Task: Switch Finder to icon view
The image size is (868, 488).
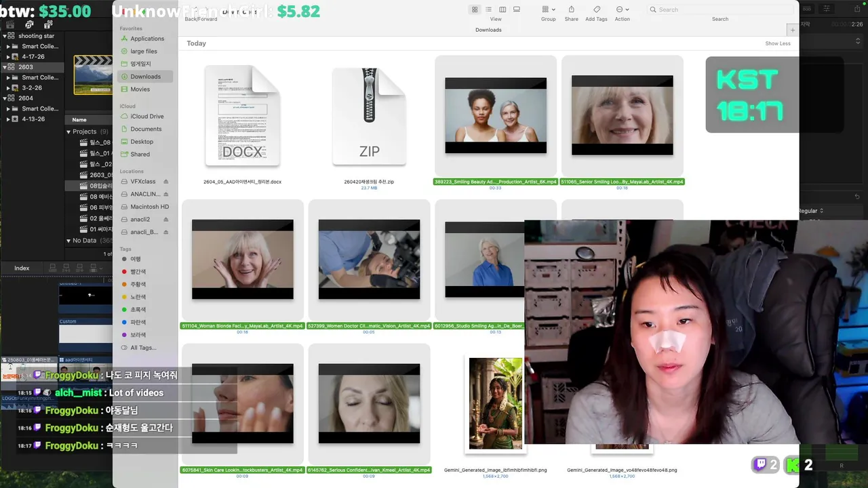Action: click(475, 9)
